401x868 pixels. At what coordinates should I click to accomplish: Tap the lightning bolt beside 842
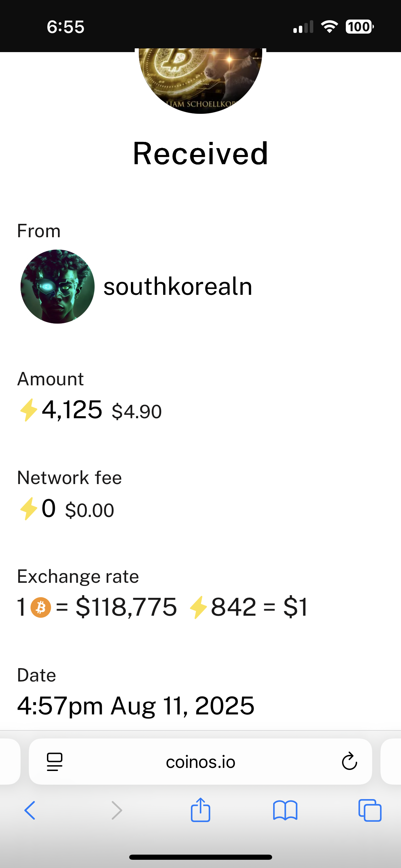coord(198,607)
